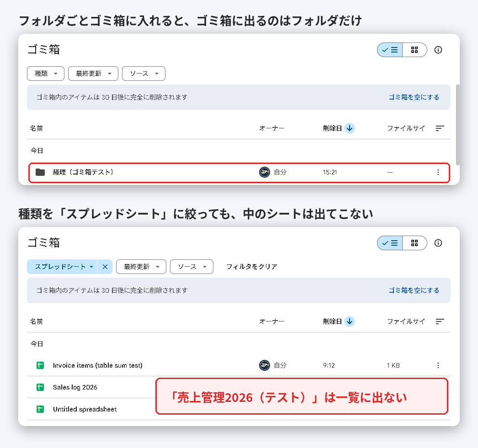The width and height of the screenshot is (478, 448).
Task: Click ゴミ箱を空にする link in upper panel
Action: click(414, 97)
